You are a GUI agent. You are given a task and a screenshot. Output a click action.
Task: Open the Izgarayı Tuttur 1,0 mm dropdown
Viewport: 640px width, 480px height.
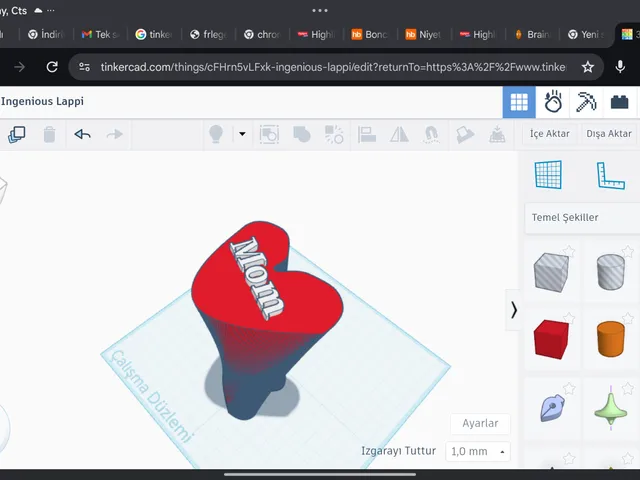click(478, 451)
